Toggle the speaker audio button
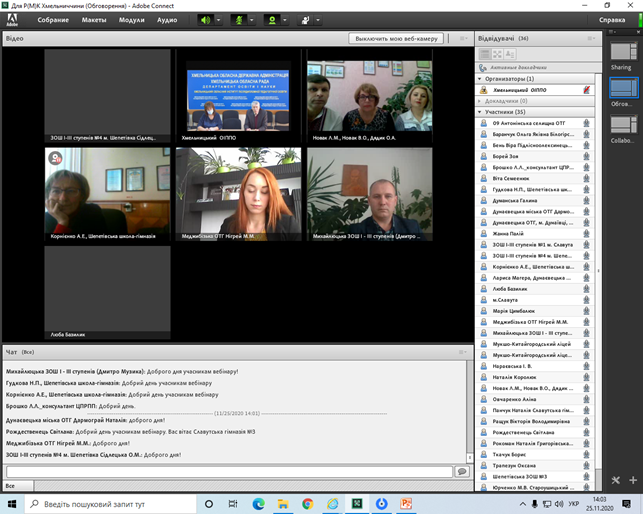The image size is (643, 514). (205, 20)
